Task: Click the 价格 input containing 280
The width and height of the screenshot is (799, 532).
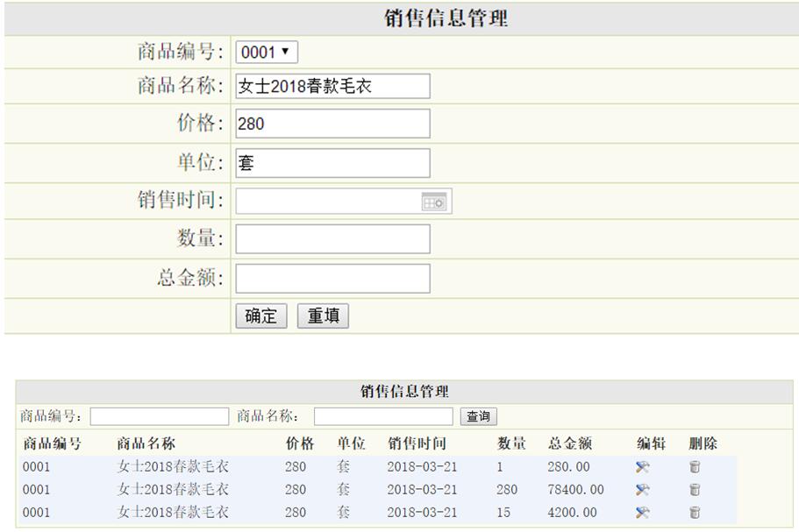Action: click(x=332, y=124)
